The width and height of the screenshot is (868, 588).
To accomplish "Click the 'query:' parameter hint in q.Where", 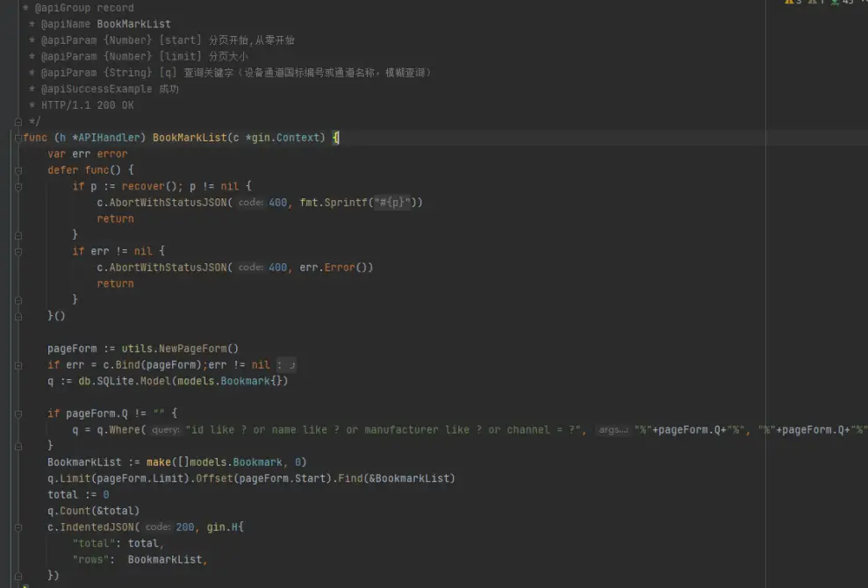I will tap(166, 430).
